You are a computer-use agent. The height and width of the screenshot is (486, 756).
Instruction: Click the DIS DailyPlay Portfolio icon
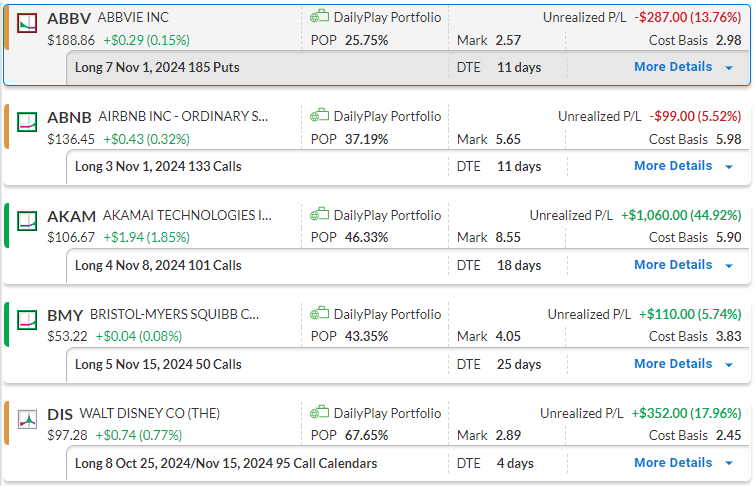[x=319, y=413]
